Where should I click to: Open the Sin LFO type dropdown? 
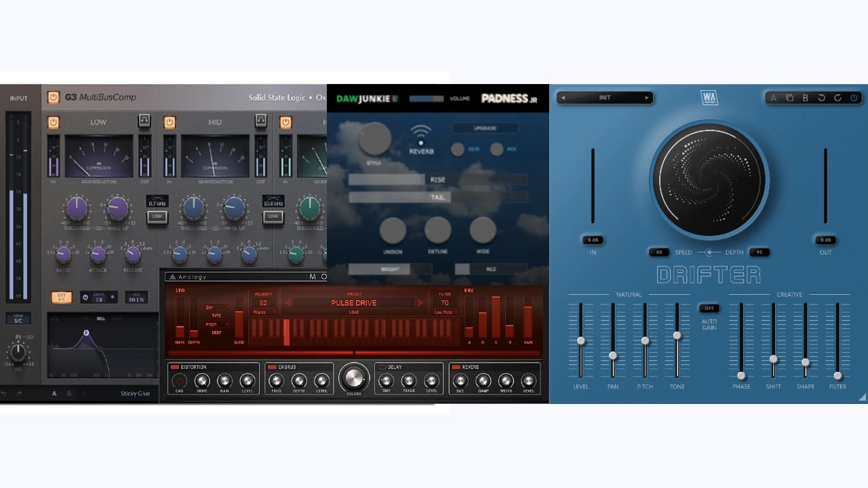(x=216, y=307)
